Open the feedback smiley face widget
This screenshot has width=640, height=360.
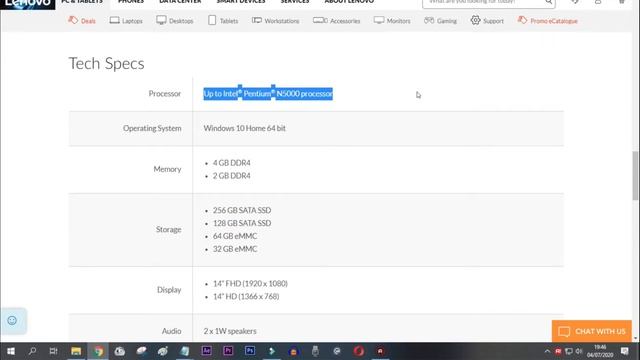pyautogui.click(x=12, y=320)
